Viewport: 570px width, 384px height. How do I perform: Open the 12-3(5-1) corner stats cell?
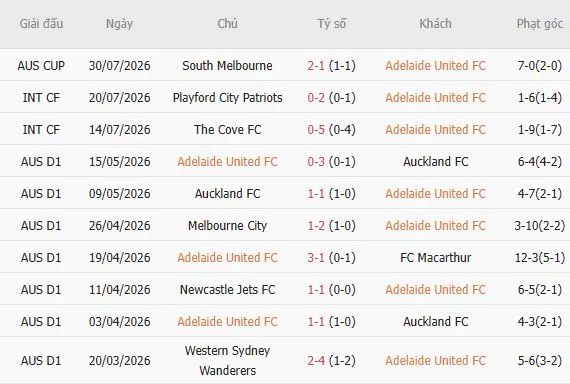[539, 258]
